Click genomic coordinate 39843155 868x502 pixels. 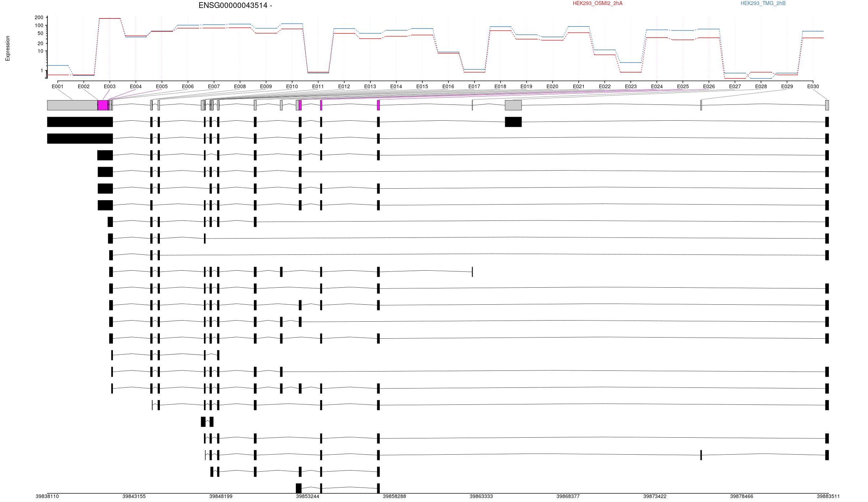click(134, 497)
